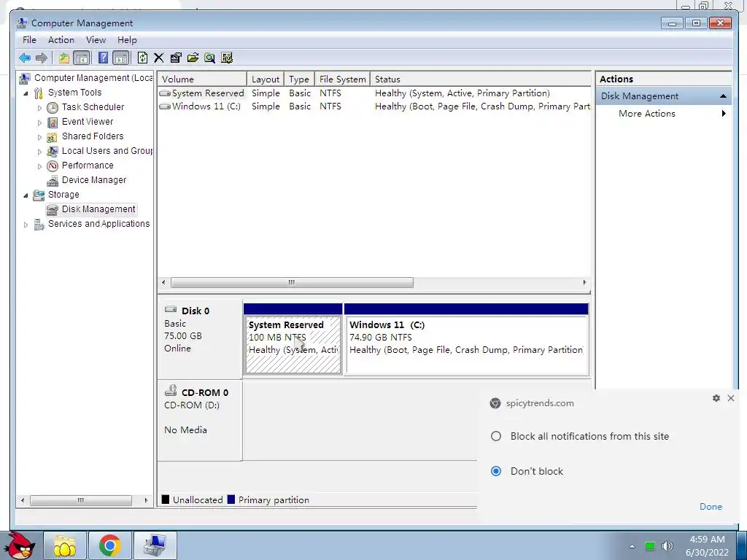Expand the Event Viewer branch

(x=39, y=122)
